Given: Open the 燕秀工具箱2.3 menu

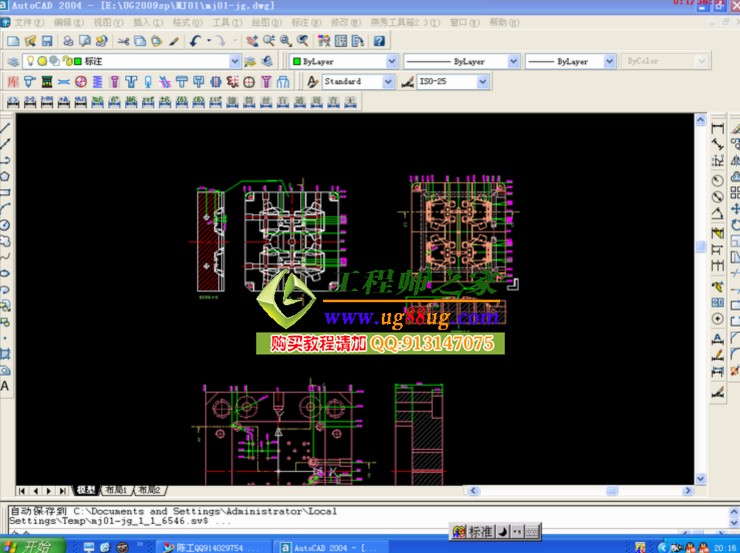Looking at the screenshot, I should (405, 22).
